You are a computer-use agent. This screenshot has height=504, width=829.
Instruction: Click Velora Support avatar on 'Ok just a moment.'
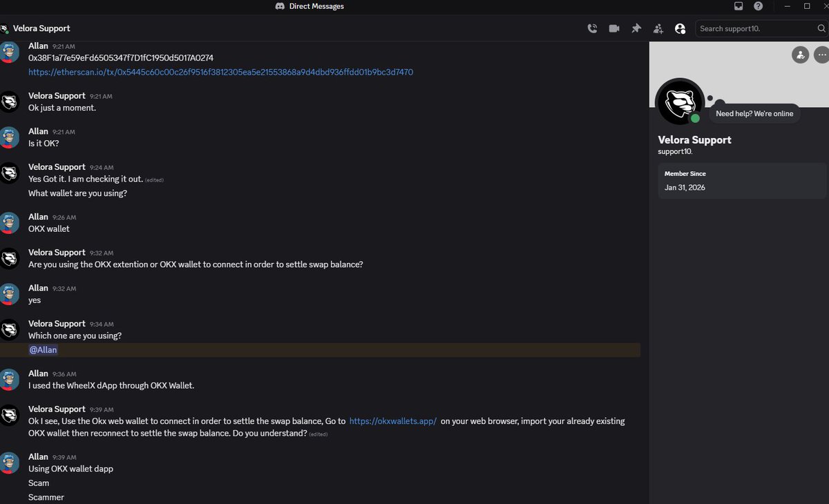point(9,102)
